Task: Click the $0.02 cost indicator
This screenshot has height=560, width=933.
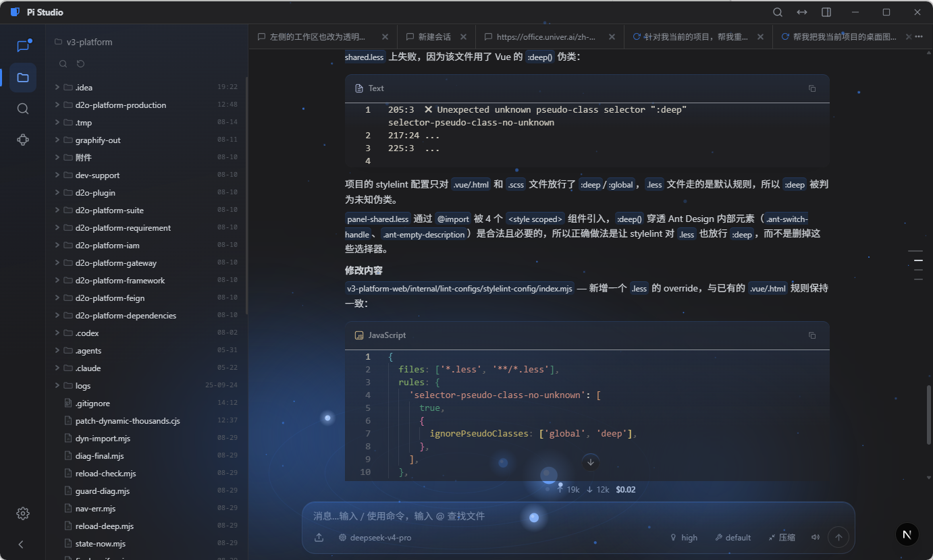Action: [x=626, y=489]
